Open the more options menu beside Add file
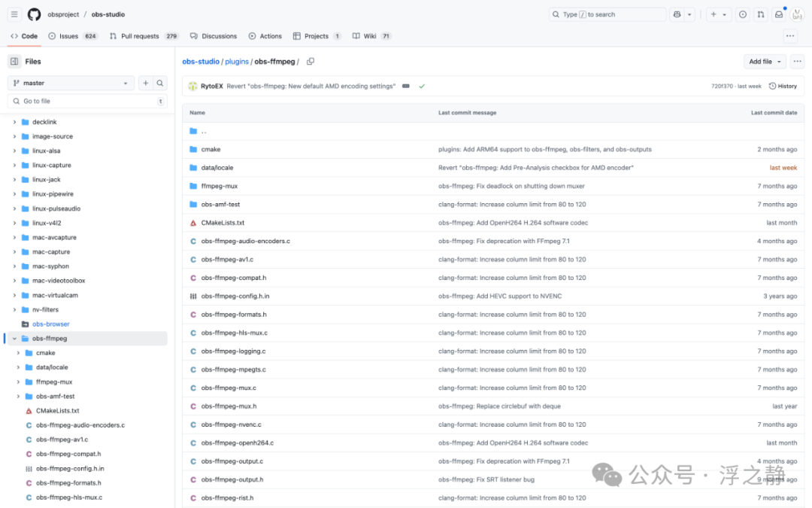 click(x=798, y=61)
